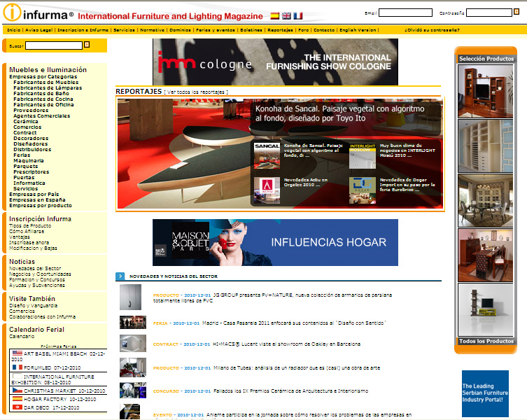
Task: Click the Email input field
Action: click(405, 13)
